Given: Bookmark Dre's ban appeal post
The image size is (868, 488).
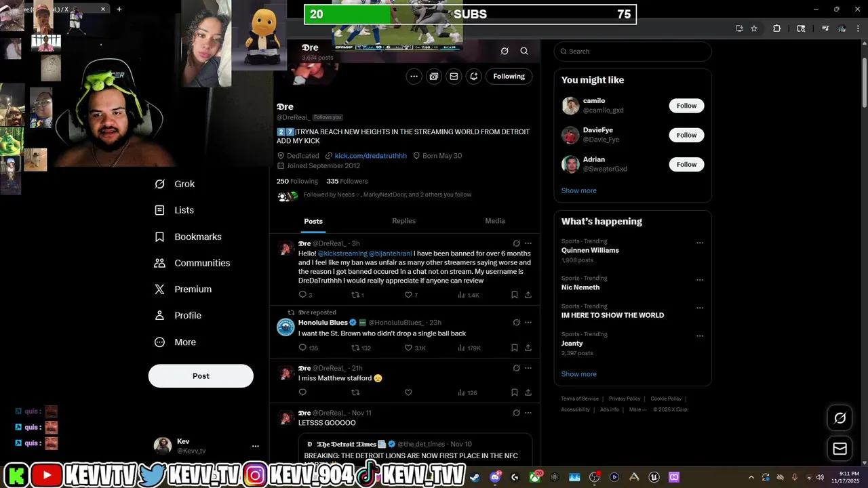Looking at the screenshot, I should tap(515, 295).
